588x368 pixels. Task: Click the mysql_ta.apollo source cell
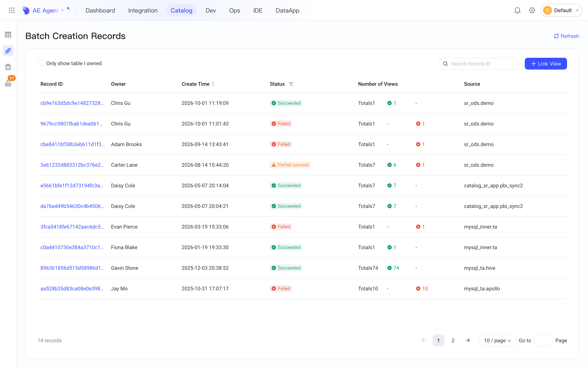coord(482,288)
